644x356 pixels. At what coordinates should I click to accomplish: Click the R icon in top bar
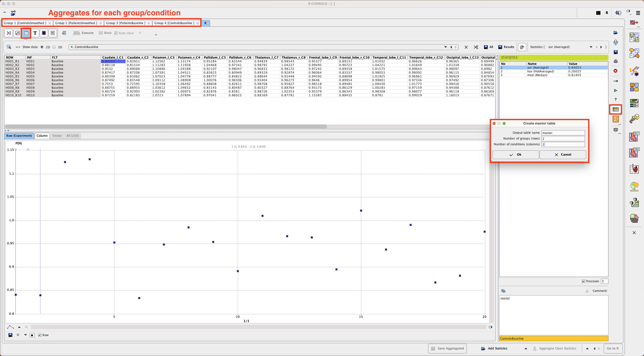(607, 13)
